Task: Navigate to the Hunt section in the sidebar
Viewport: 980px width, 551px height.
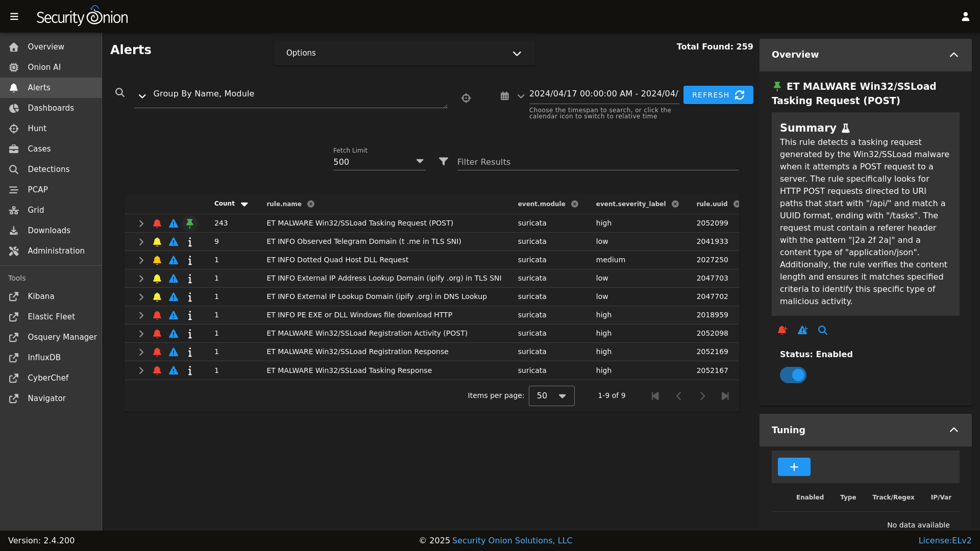Action: (36, 128)
